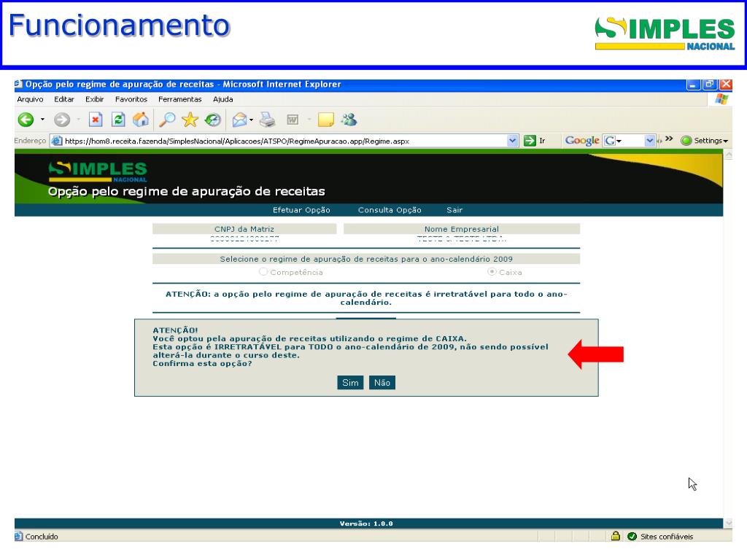Viewport: 747px width, 560px height.
Task: Expand the Google toolbar chevron overflow
Action: tap(669, 139)
